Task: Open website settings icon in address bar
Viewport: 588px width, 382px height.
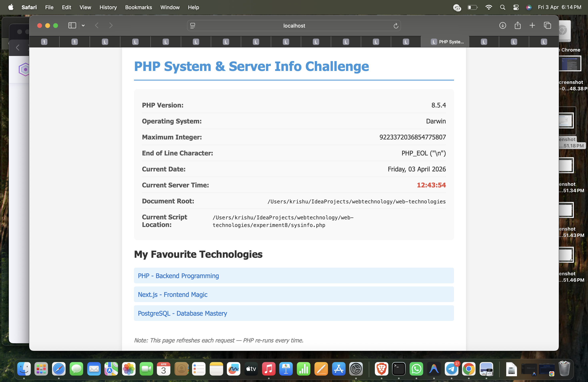Action: pyautogui.click(x=192, y=25)
